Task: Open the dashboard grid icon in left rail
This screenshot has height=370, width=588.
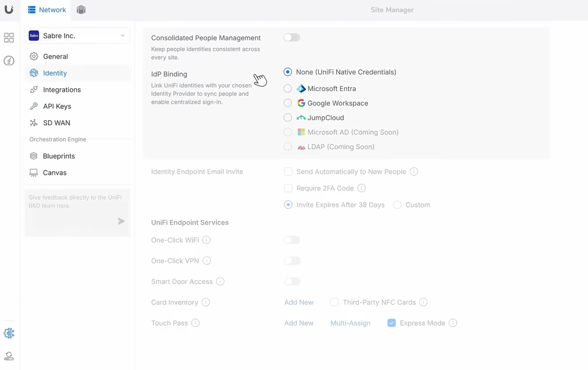Action: [9, 38]
